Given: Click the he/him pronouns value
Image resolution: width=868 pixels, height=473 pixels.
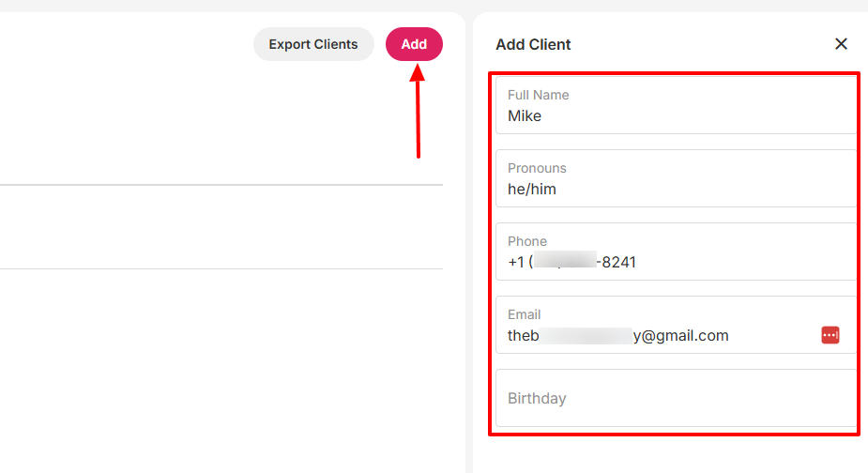Looking at the screenshot, I should click(x=532, y=190).
